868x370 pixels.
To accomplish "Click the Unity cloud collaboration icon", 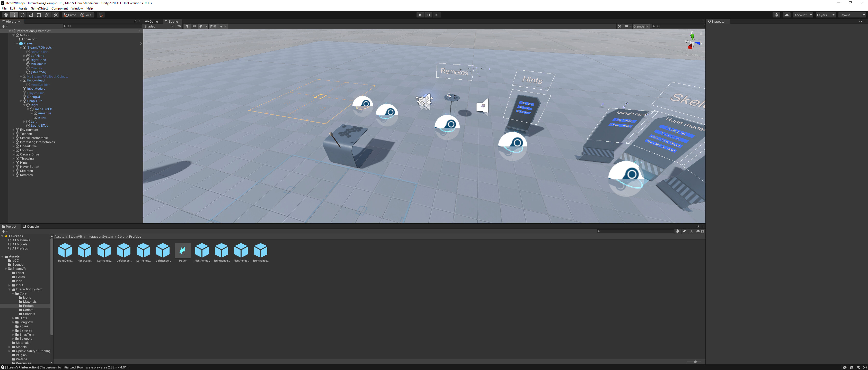I will (787, 15).
